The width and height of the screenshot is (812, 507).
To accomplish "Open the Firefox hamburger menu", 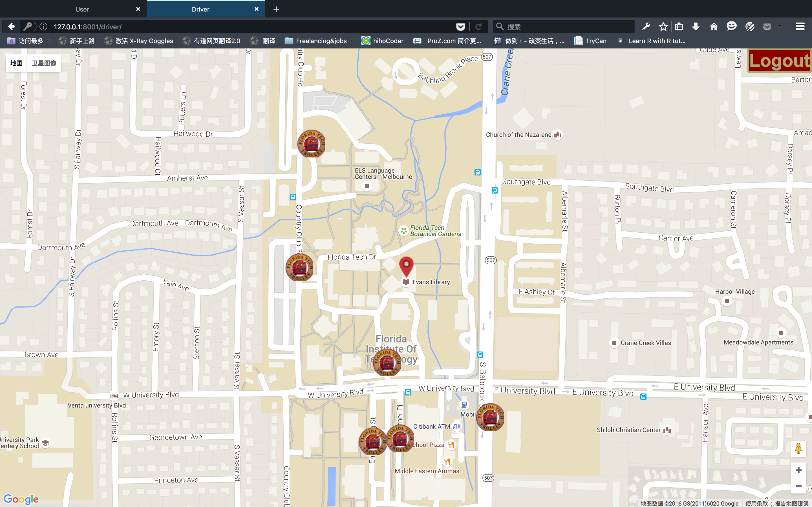I will click(x=800, y=26).
